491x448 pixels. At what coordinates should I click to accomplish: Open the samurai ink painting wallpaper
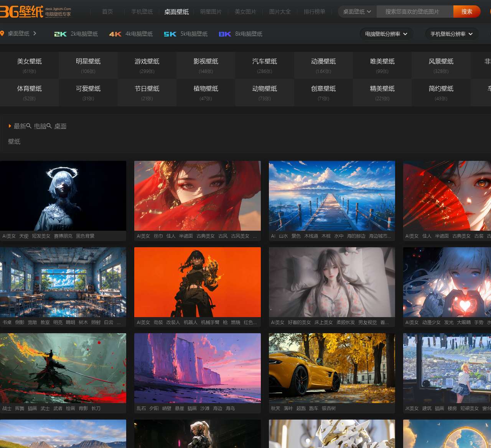click(x=63, y=368)
